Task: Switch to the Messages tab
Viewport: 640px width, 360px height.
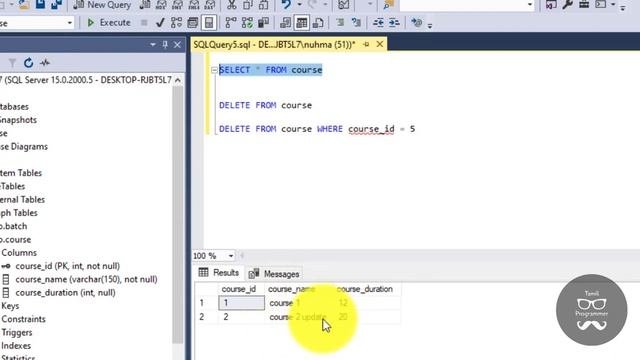Action: click(274, 274)
